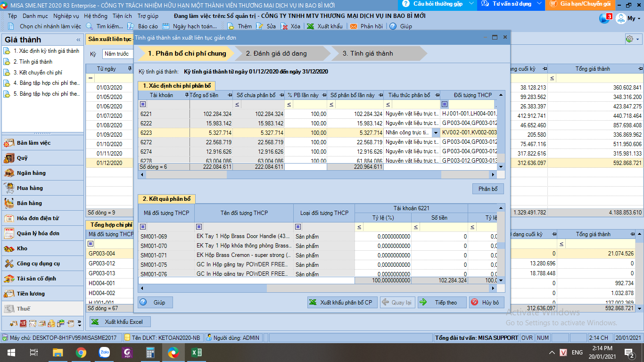Select account row 6221 in the grid
The height and width of the screenshot is (362, 644).
pos(318,114)
